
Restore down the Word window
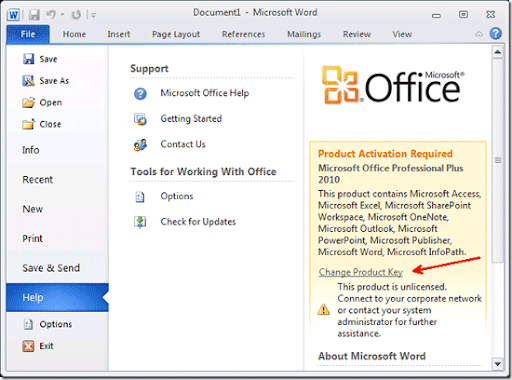[x=463, y=14]
